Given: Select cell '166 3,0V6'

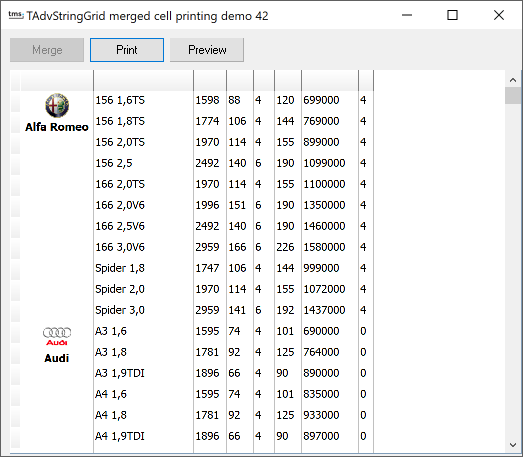Looking at the screenshot, I should tap(120, 247).
